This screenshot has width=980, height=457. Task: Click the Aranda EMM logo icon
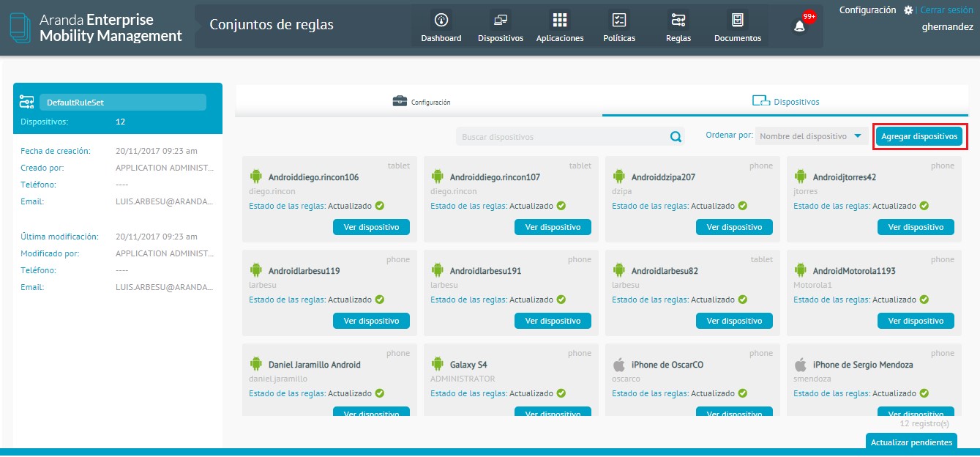(x=20, y=27)
